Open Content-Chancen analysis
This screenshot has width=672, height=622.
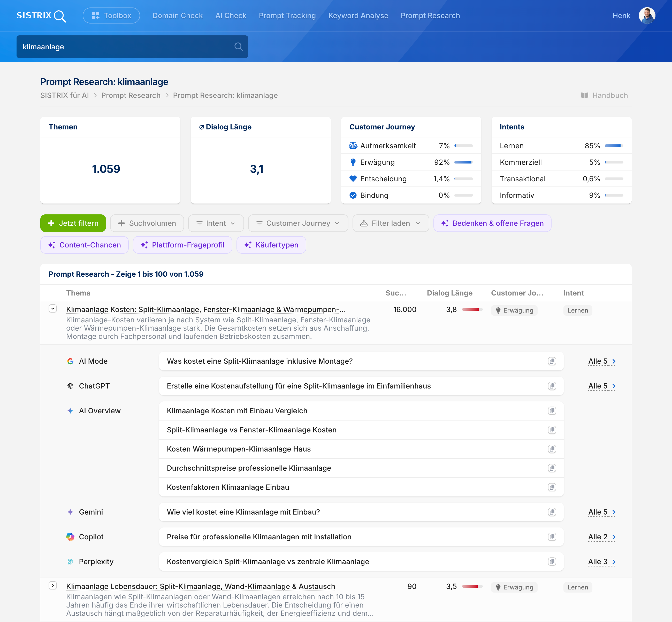coord(85,245)
